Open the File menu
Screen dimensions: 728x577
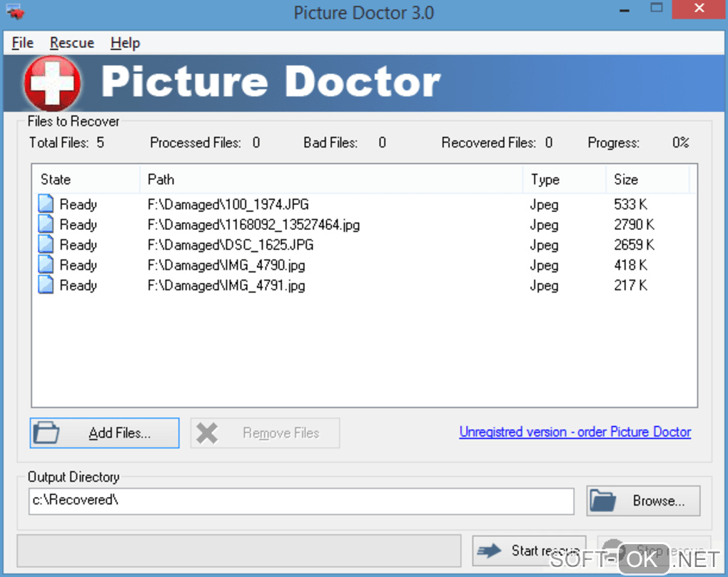(x=23, y=43)
